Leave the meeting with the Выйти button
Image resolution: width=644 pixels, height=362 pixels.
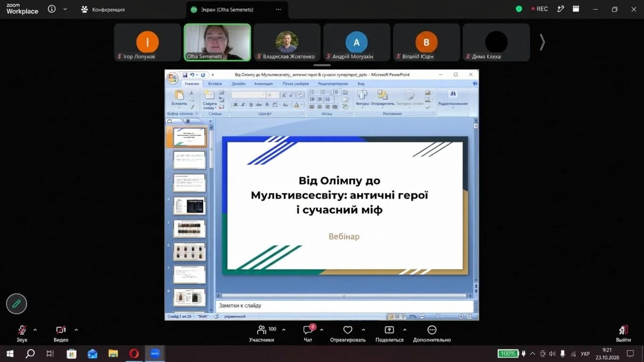click(623, 333)
